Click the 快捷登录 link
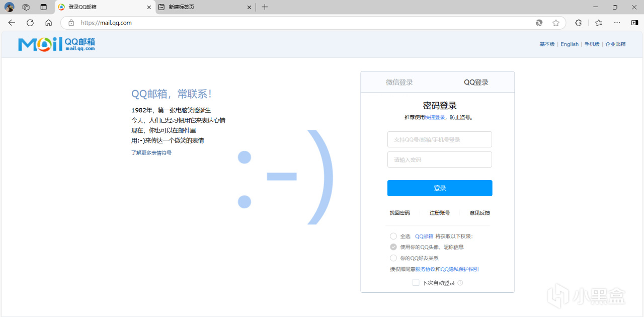 click(435, 117)
